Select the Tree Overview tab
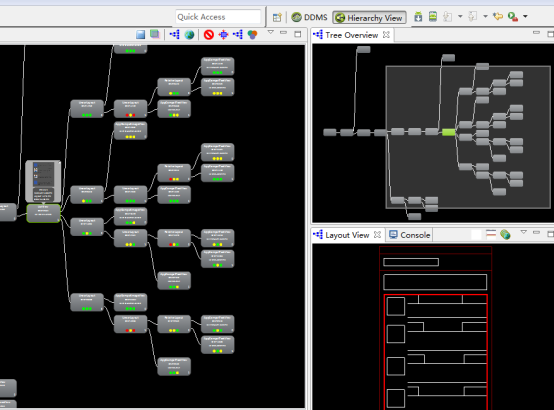The width and height of the screenshot is (554, 410). tap(352, 35)
